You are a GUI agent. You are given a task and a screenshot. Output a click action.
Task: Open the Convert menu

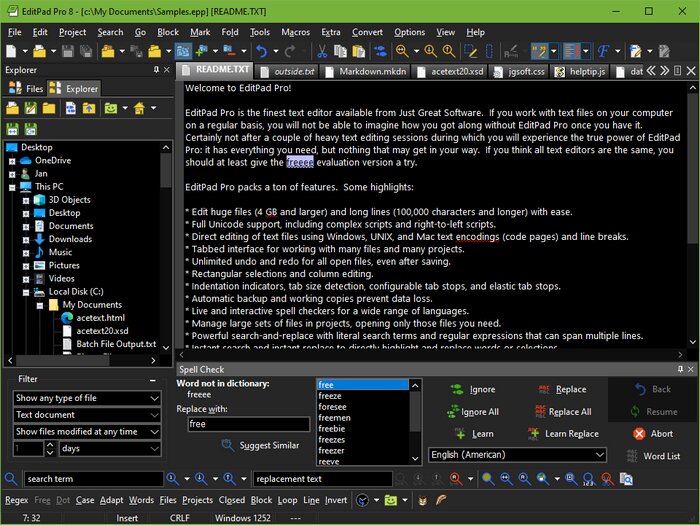coord(367,32)
